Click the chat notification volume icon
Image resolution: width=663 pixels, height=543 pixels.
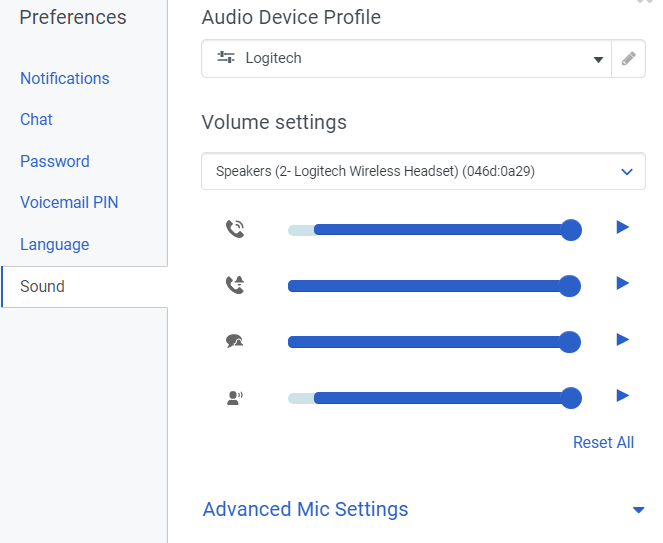click(235, 341)
